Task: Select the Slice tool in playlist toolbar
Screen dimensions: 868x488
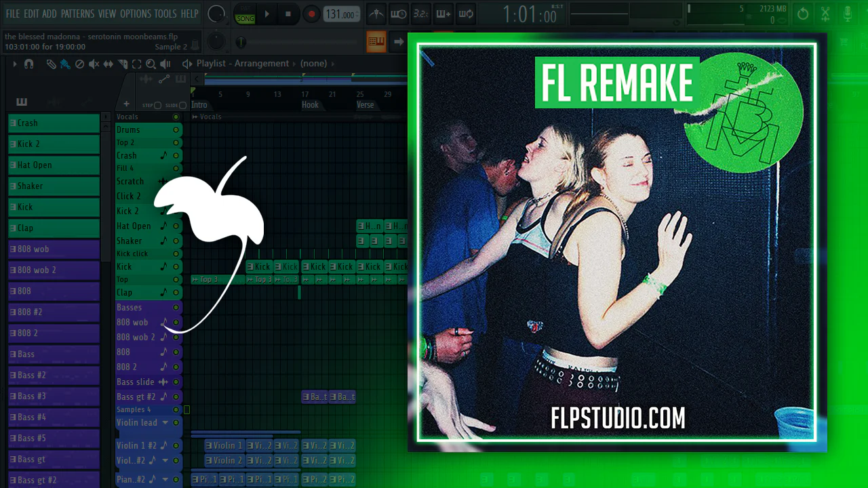Action: (123, 64)
